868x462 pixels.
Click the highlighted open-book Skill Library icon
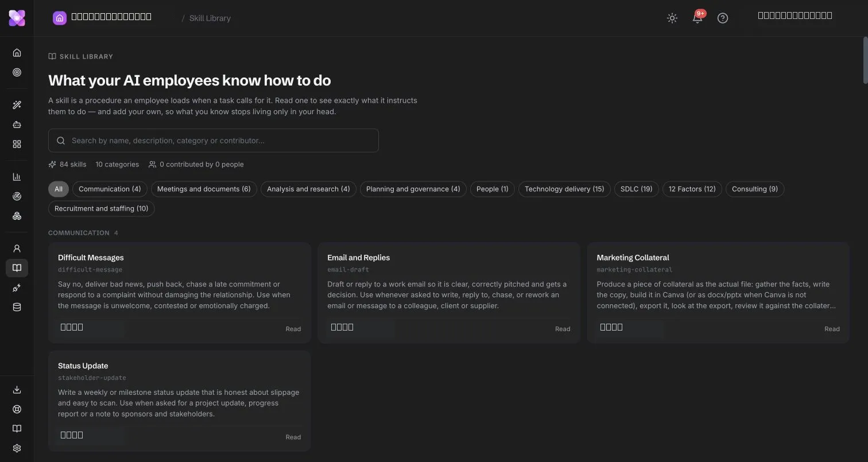point(17,268)
